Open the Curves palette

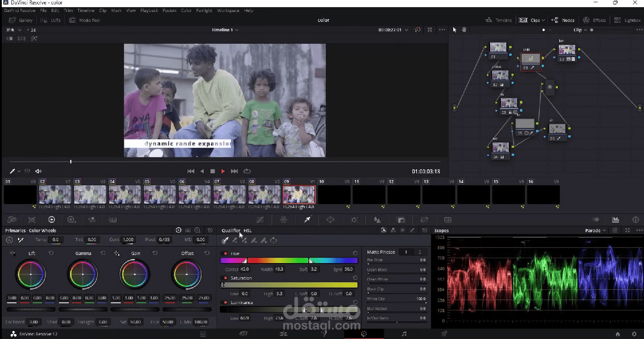260,219
